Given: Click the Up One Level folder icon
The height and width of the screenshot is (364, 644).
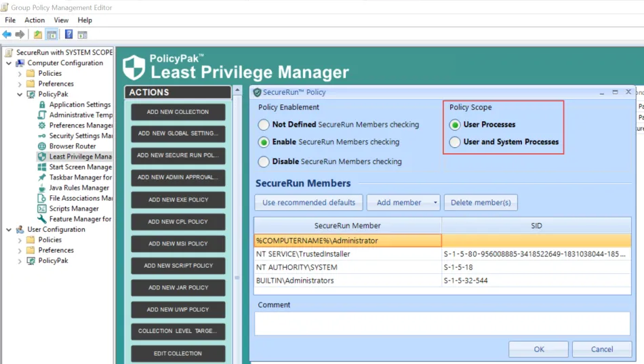Looking at the screenshot, I should (x=38, y=35).
